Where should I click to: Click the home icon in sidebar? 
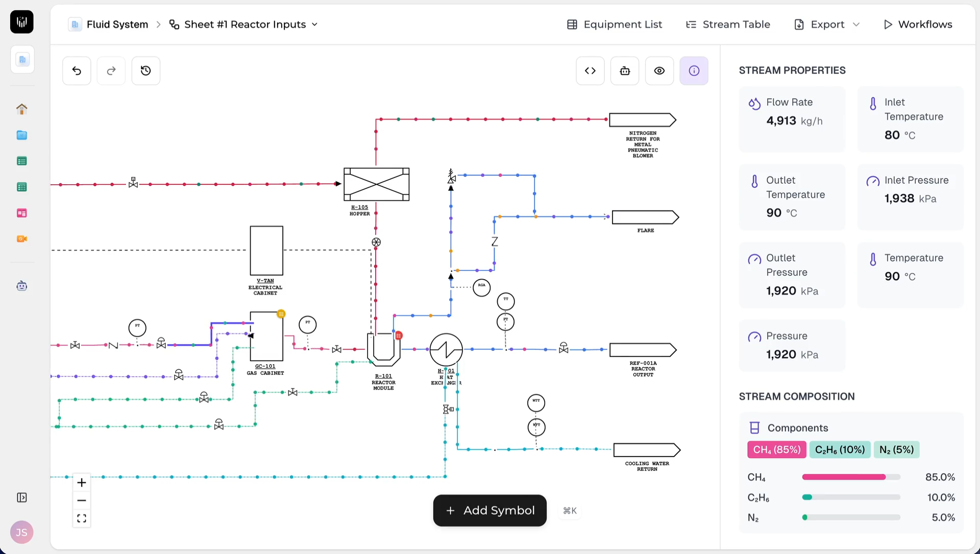(22, 109)
